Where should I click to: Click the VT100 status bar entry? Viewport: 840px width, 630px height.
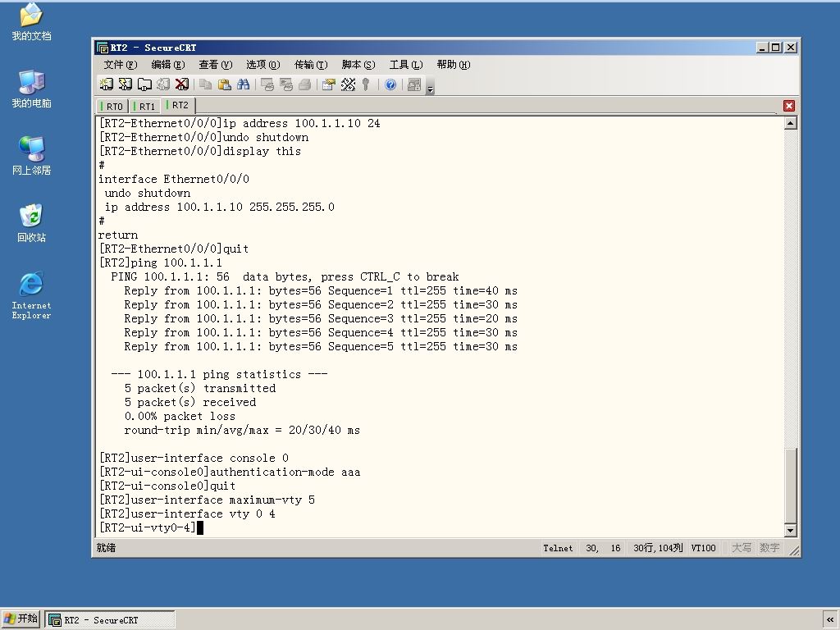(703, 548)
